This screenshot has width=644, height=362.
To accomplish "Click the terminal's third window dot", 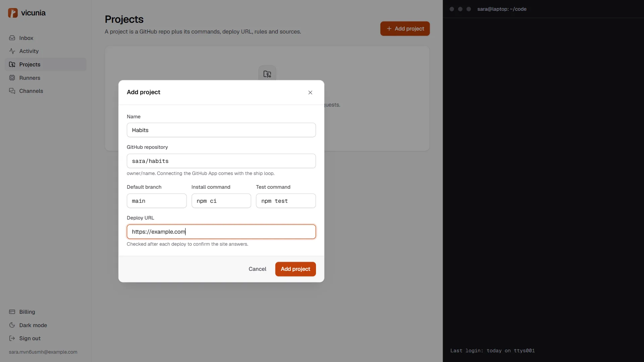I will coord(469,9).
